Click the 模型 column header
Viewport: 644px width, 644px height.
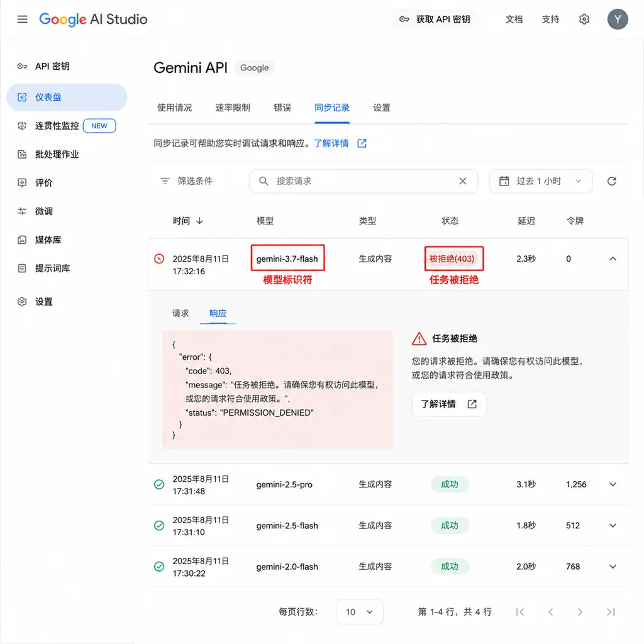(x=265, y=221)
